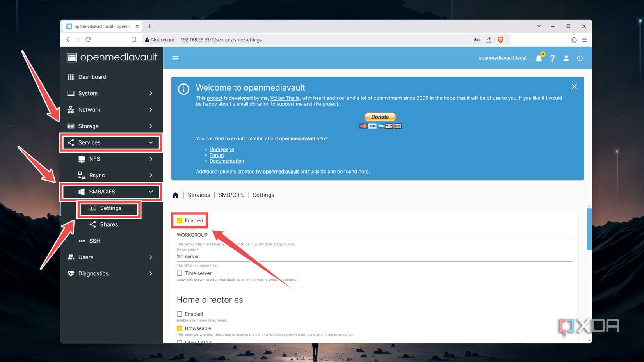
Task: Switch to the Shares page under SMB/CIFS
Action: [x=109, y=224]
